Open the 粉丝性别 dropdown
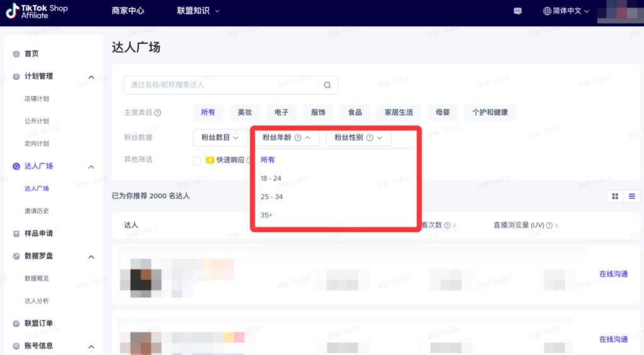 [358, 138]
